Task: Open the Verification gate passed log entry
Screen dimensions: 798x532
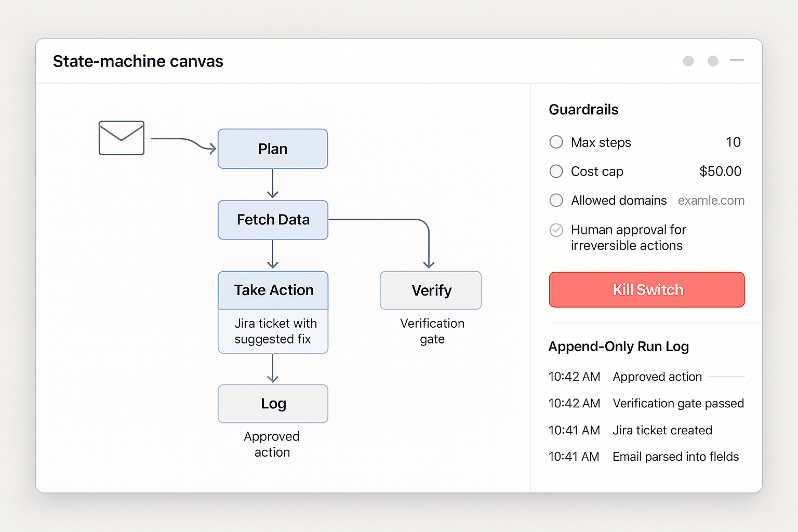Action: coord(678,404)
